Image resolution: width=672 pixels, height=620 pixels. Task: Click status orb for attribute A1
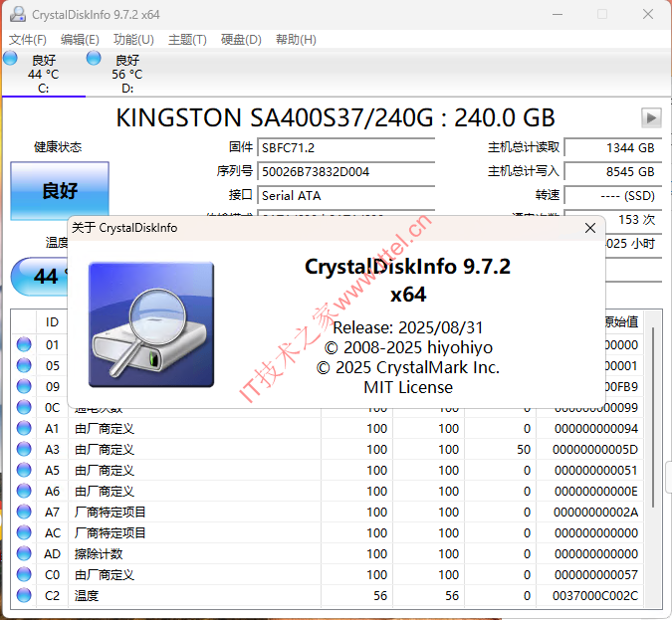click(x=24, y=428)
